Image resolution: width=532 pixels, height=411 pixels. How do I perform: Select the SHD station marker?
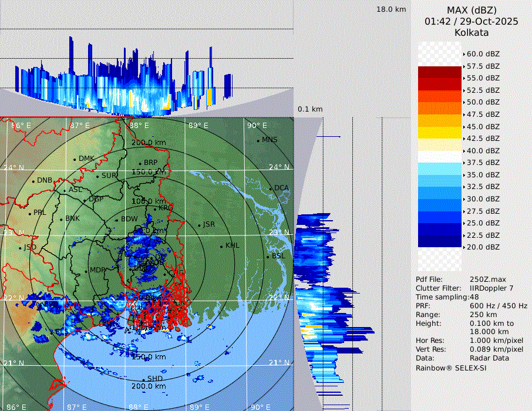143,379
